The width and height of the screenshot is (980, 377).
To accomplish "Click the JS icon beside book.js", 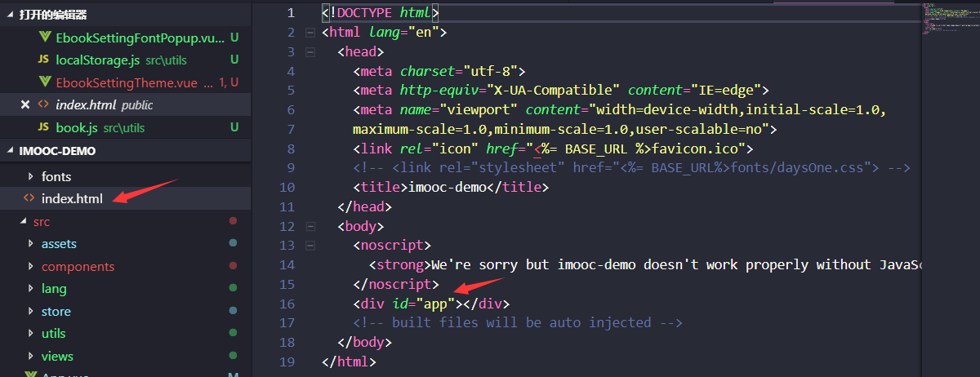I will tap(44, 127).
